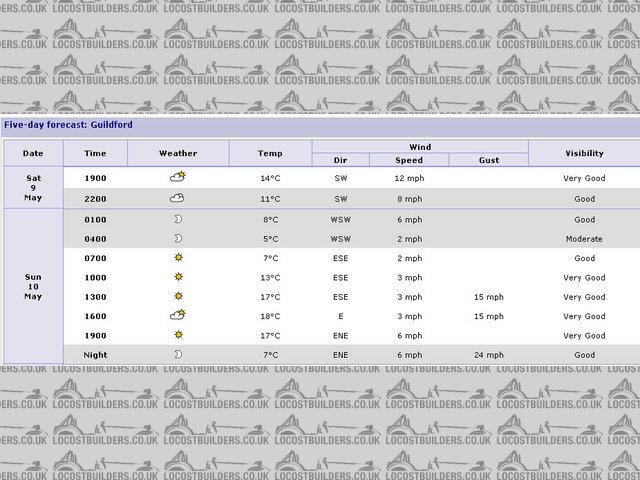Image resolution: width=640 pixels, height=480 pixels.
Task: Click the Sat 9 May date cell
Action: (x=33, y=187)
